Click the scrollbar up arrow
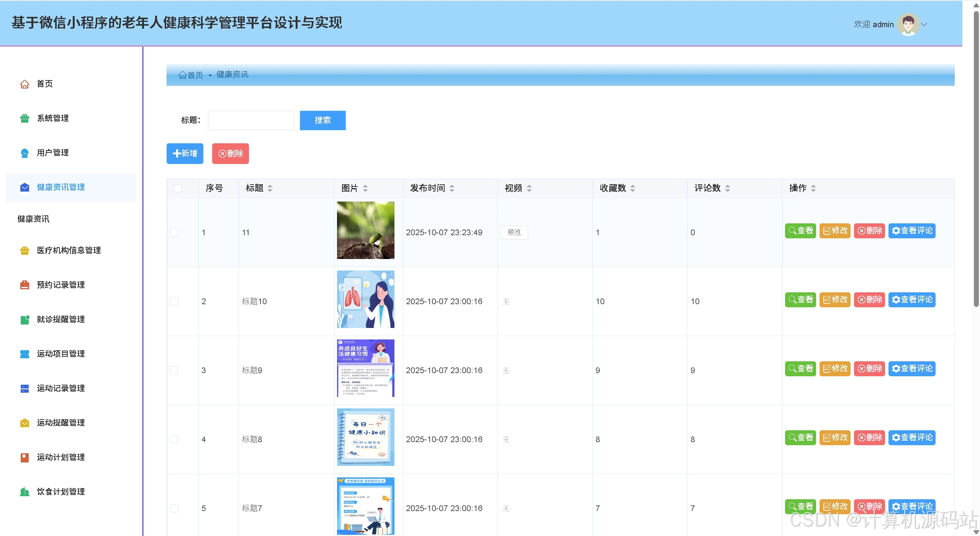Image resolution: width=980 pixels, height=536 pixels. point(976,5)
